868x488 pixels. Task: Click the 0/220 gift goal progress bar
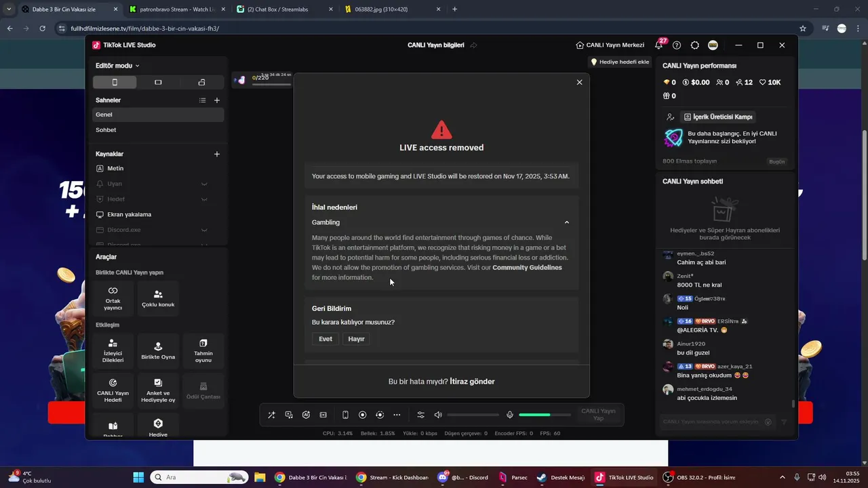(x=271, y=84)
